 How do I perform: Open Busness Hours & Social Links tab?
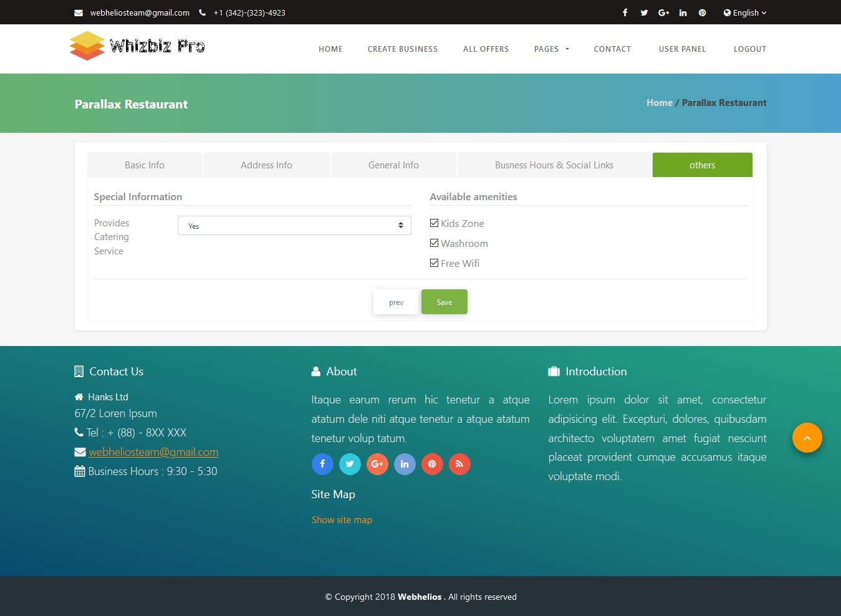coord(554,165)
